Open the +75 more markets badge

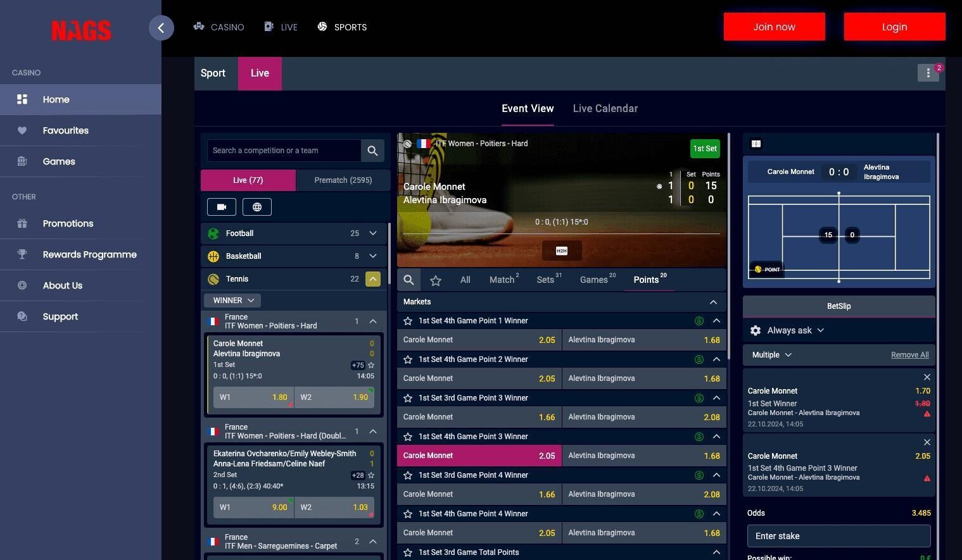(x=358, y=365)
